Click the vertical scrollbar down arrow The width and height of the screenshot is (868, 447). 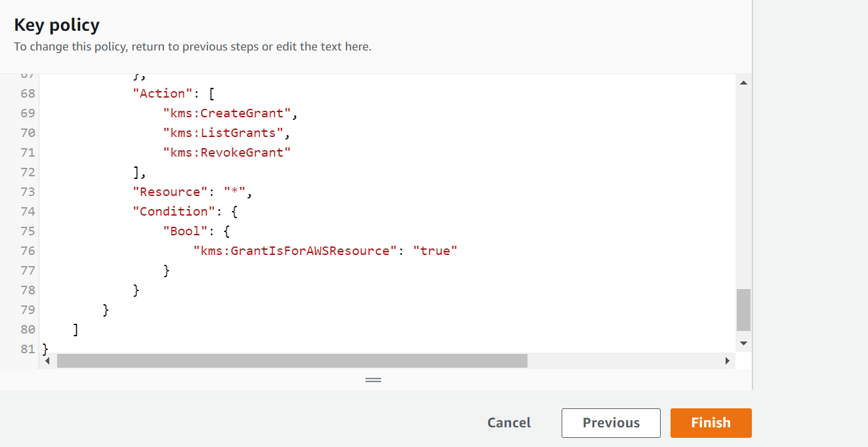743,343
